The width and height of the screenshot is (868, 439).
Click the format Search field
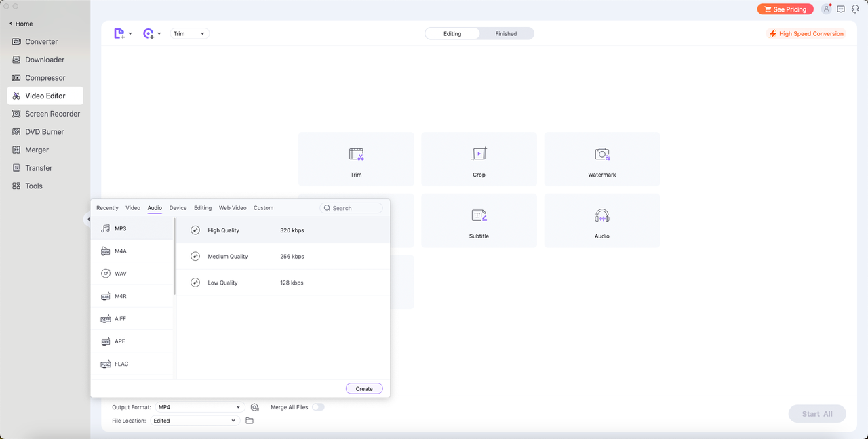(351, 208)
